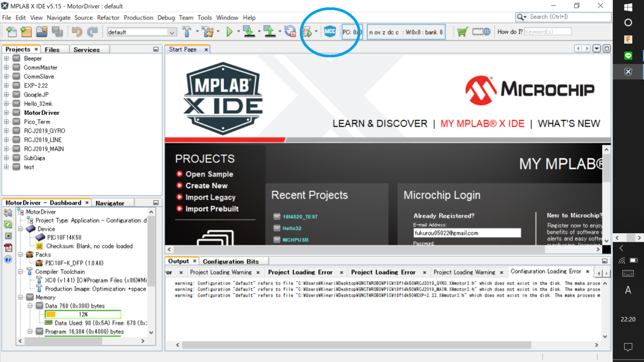Click the New Project toolbar icon

(26, 32)
